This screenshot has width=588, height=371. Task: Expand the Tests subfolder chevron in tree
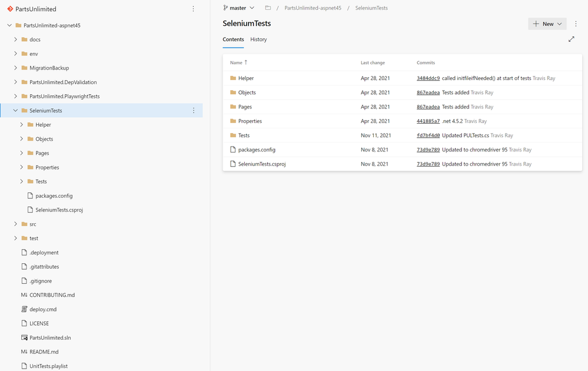click(21, 181)
